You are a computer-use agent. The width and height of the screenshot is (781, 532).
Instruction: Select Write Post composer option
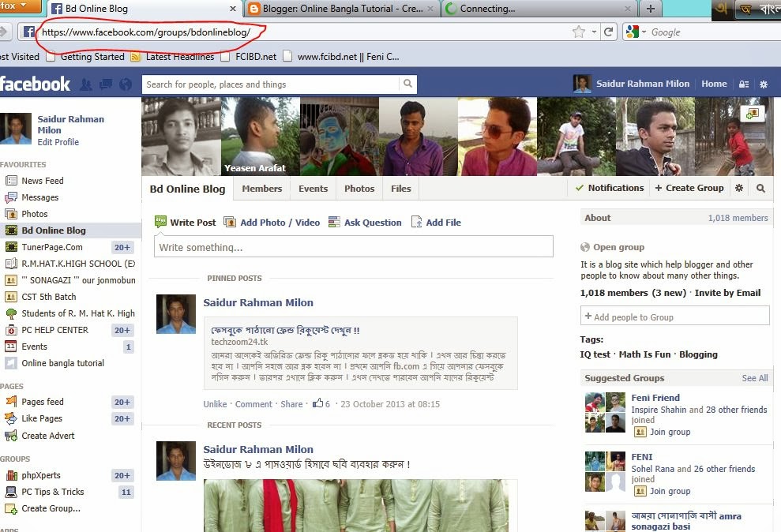[x=186, y=223]
